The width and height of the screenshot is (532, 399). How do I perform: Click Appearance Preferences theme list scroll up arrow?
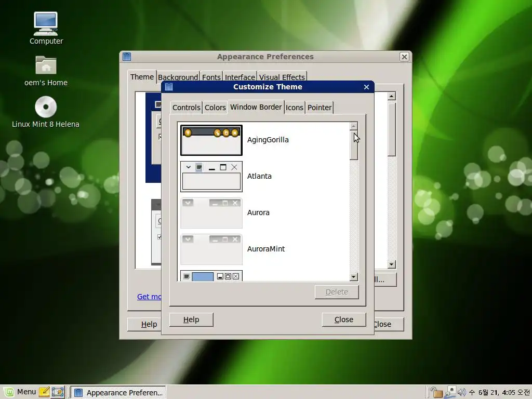coord(392,96)
